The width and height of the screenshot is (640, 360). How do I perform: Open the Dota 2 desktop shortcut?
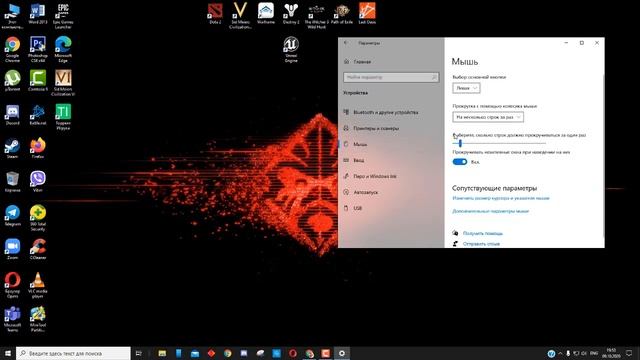(215, 14)
